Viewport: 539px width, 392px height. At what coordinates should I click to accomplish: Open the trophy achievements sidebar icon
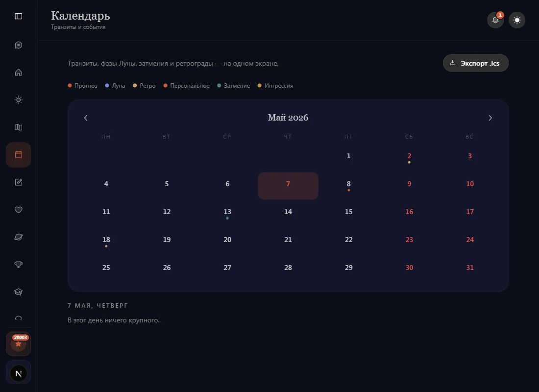[x=19, y=265]
